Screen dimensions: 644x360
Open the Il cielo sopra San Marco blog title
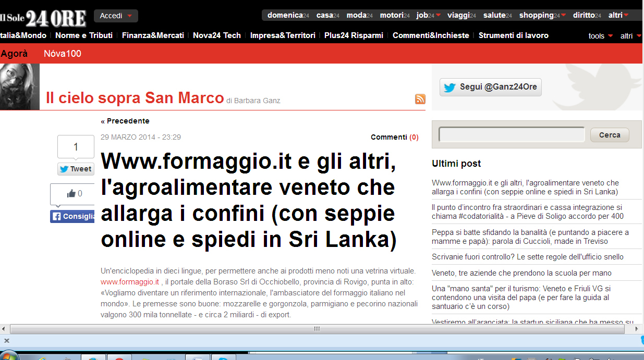(x=135, y=98)
